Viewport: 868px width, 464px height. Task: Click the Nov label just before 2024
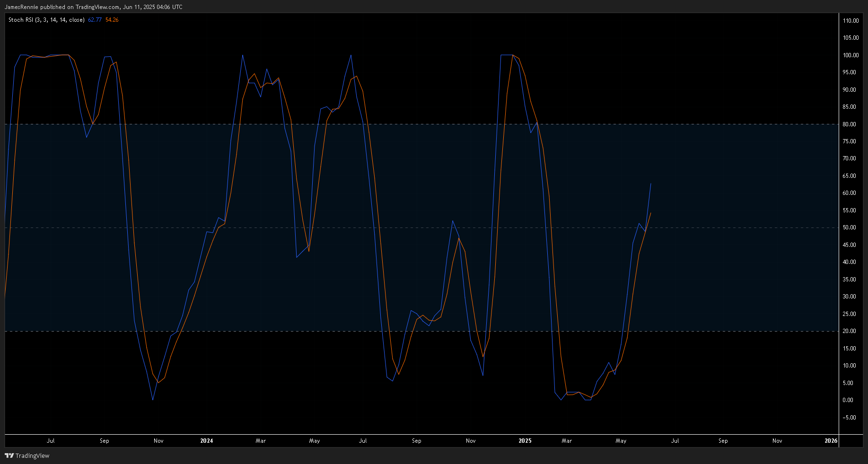(x=158, y=441)
